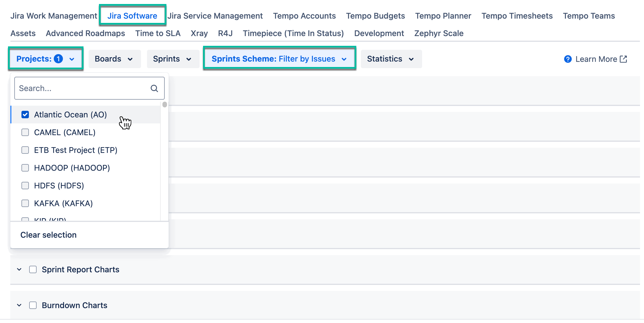
Task: Switch to the Jira Service Management tab
Action: click(215, 16)
